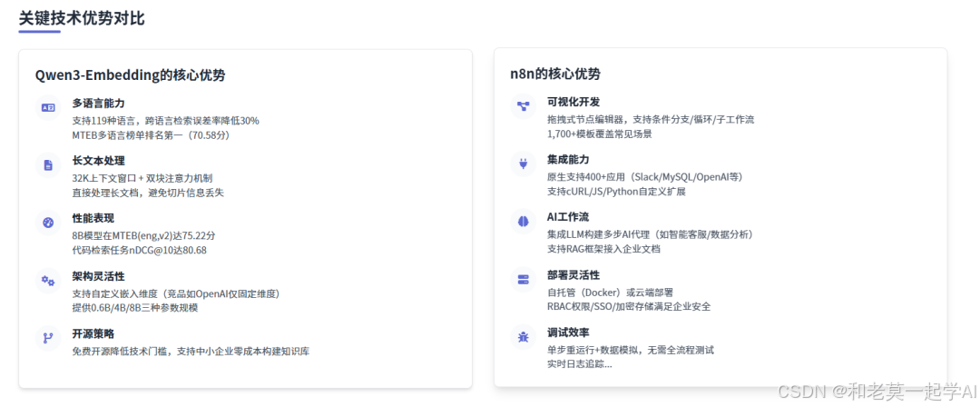Click the node diagram icon beside 可视化开发
Viewport: 980px width, 407px height.
click(x=524, y=106)
